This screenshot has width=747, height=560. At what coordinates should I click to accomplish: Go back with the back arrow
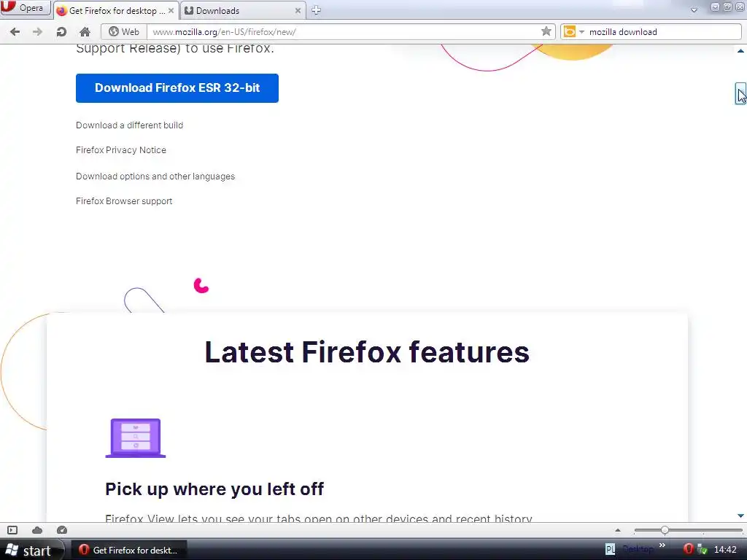[x=15, y=32]
